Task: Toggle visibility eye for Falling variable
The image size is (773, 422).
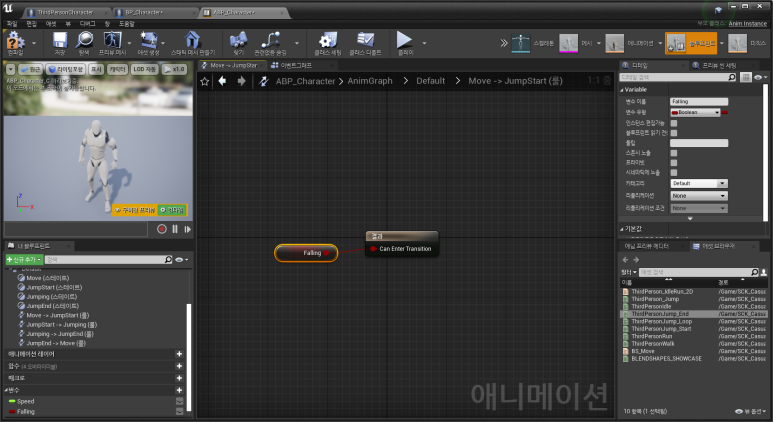Action: (x=180, y=411)
